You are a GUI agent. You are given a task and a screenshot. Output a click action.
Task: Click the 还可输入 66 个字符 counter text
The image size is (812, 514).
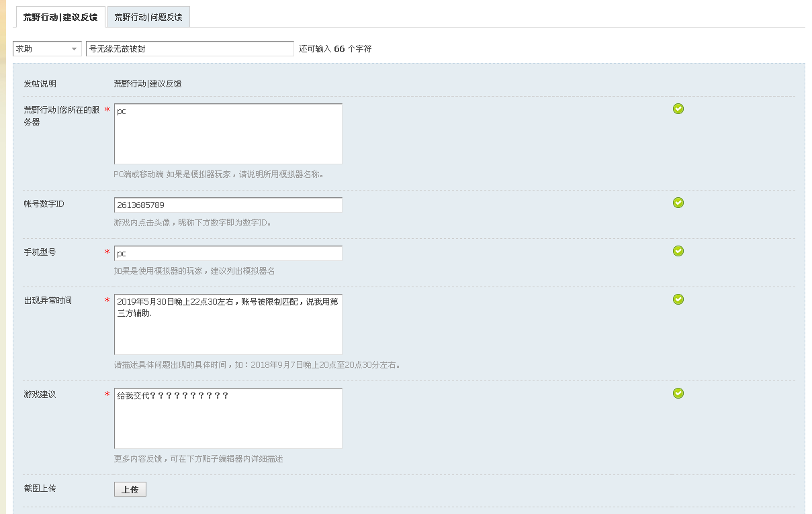pyautogui.click(x=335, y=49)
